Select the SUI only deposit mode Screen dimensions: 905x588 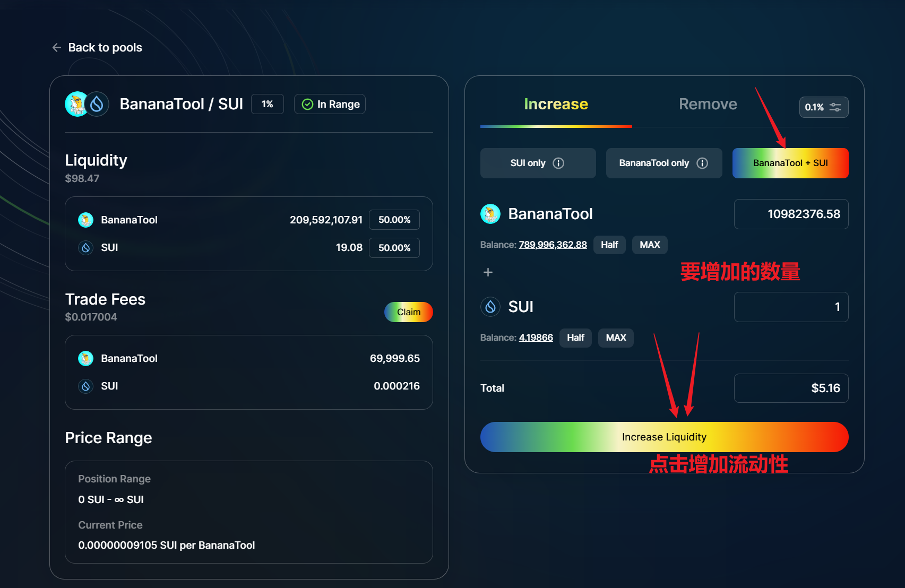tap(528, 163)
